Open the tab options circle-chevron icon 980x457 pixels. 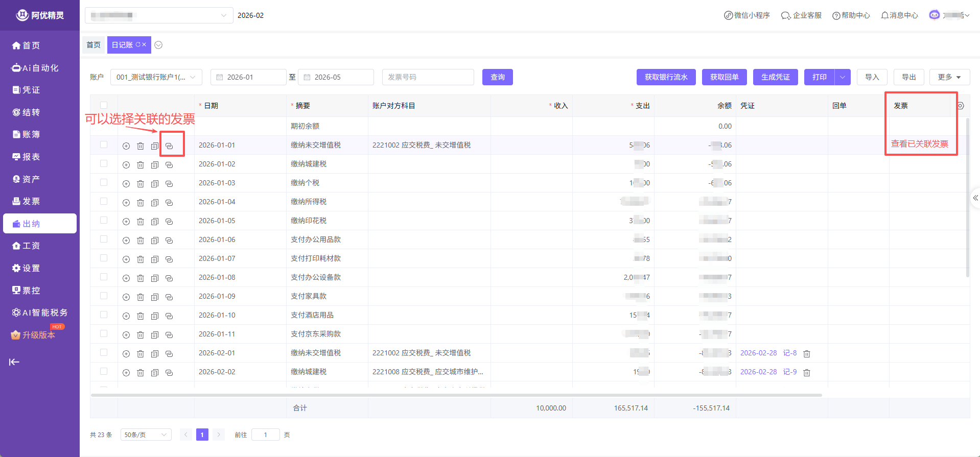[x=158, y=45]
